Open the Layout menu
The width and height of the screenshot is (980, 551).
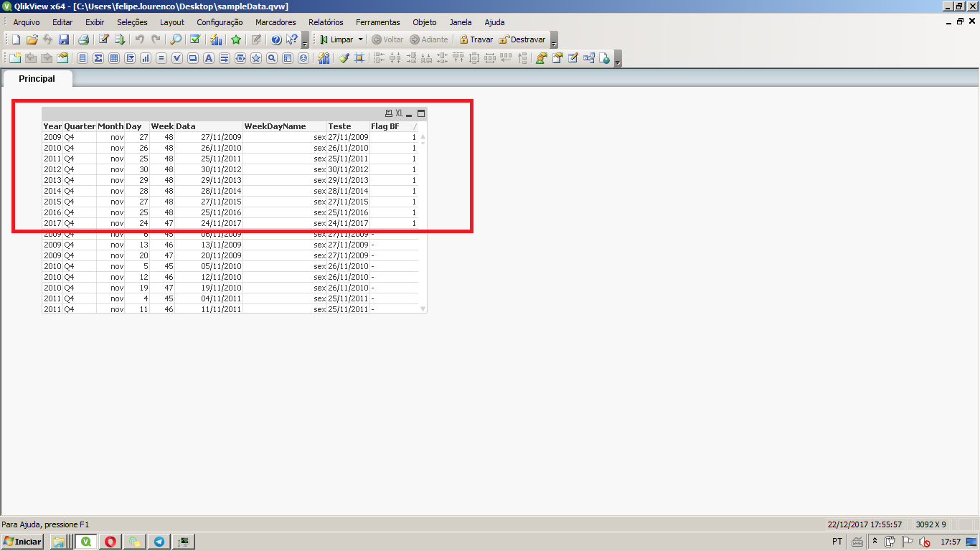point(172,22)
